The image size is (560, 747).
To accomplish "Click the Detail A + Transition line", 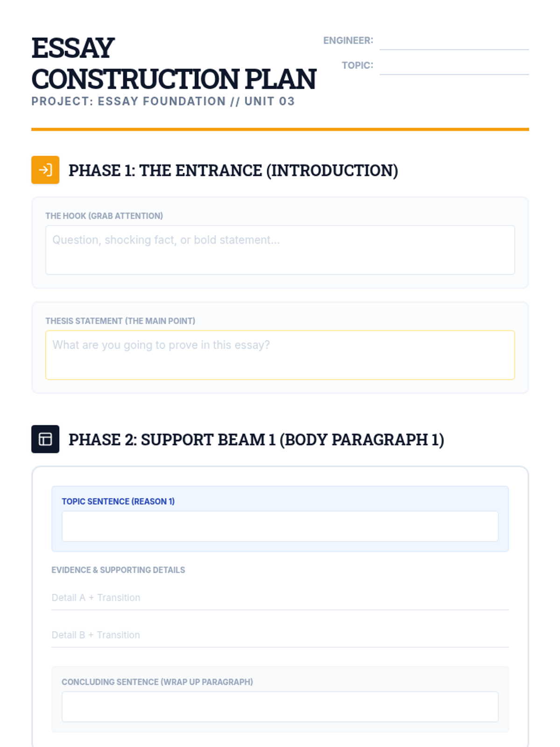I will click(x=280, y=598).
